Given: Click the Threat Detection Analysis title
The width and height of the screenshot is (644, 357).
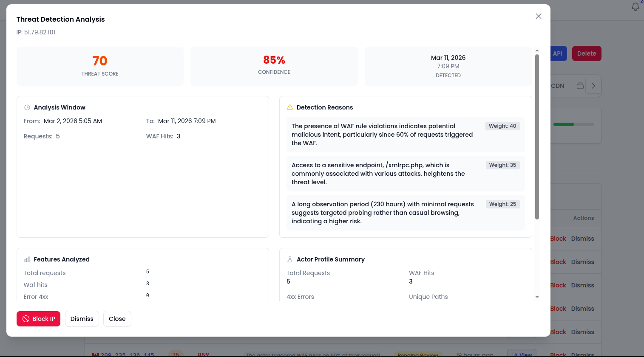Looking at the screenshot, I should point(60,19).
